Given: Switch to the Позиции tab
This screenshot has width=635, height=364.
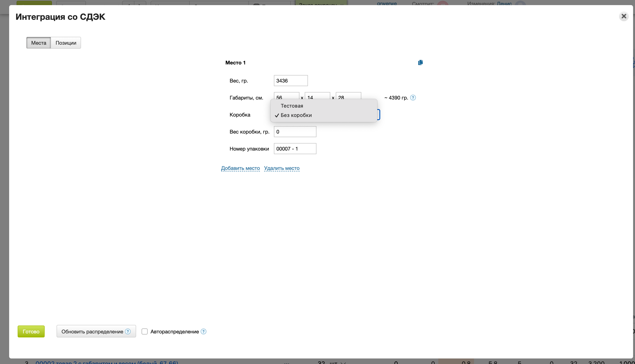Looking at the screenshot, I should (66, 43).
